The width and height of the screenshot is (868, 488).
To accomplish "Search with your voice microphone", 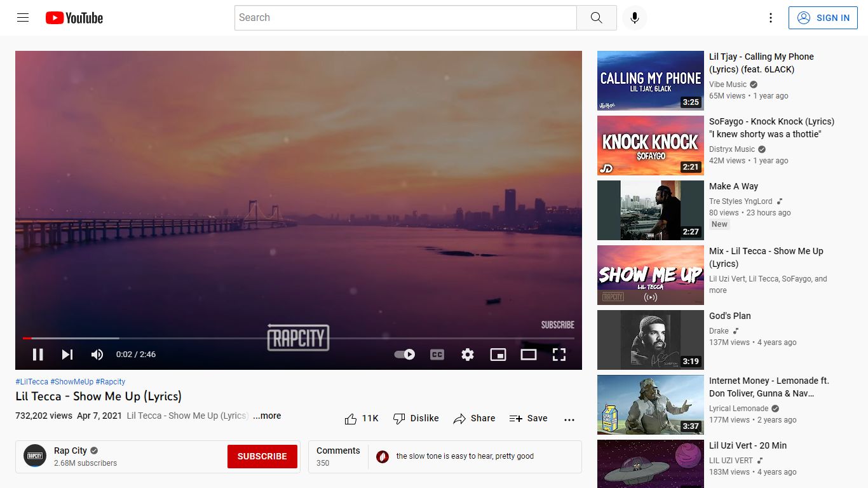I will coord(634,18).
